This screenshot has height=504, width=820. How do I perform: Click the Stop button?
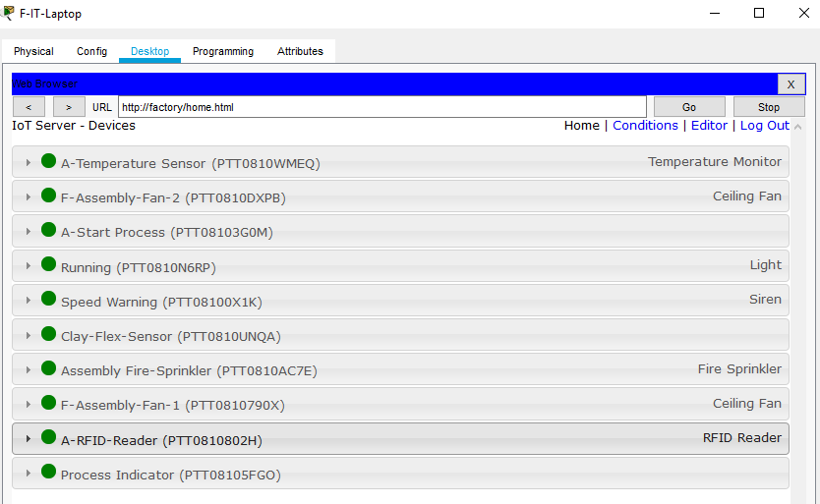[769, 107]
